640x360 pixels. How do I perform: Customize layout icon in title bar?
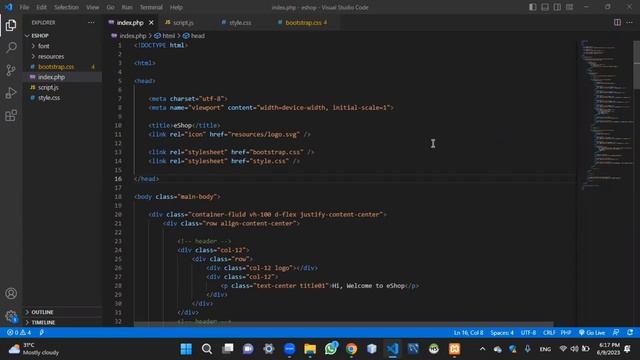pos(569,7)
